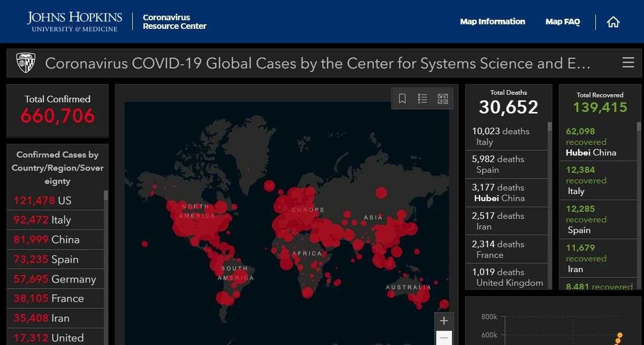Open Coronavirus Resource Center link
This screenshot has width=644, height=345.
point(174,22)
